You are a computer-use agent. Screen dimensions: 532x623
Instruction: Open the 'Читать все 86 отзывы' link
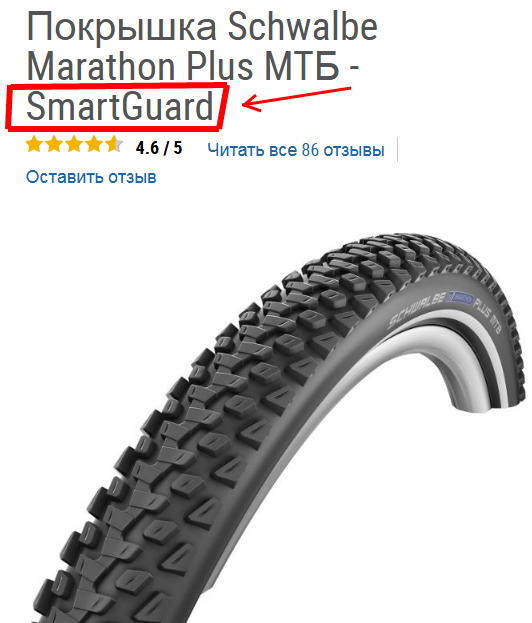296,150
